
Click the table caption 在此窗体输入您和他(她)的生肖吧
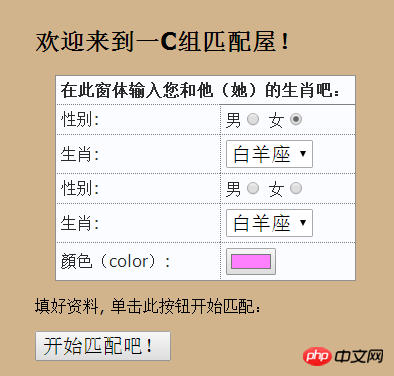200,90
